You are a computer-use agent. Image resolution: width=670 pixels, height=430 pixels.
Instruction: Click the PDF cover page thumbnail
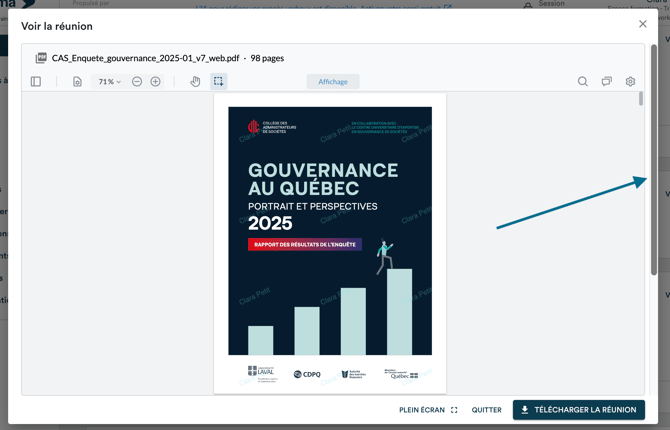click(x=330, y=240)
